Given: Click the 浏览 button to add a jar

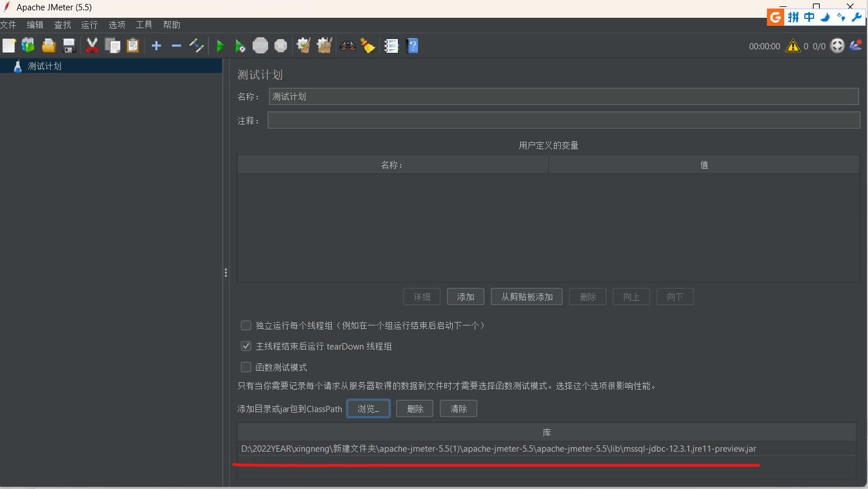Looking at the screenshot, I should [x=368, y=408].
